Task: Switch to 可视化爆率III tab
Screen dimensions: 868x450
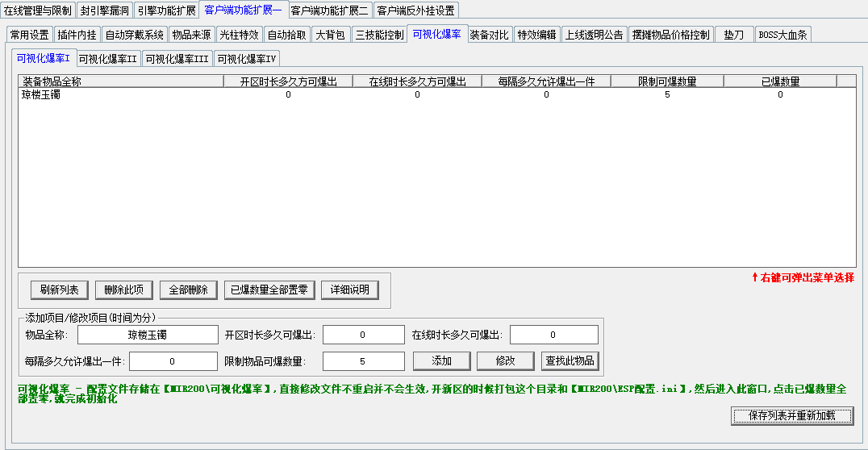Action: tap(177, 59)
